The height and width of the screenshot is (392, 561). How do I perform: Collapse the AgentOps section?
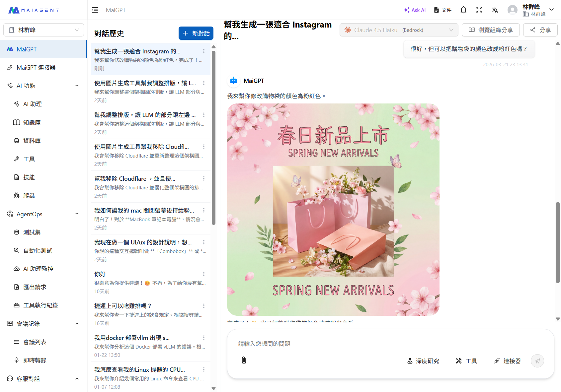[x=77, y=214]
